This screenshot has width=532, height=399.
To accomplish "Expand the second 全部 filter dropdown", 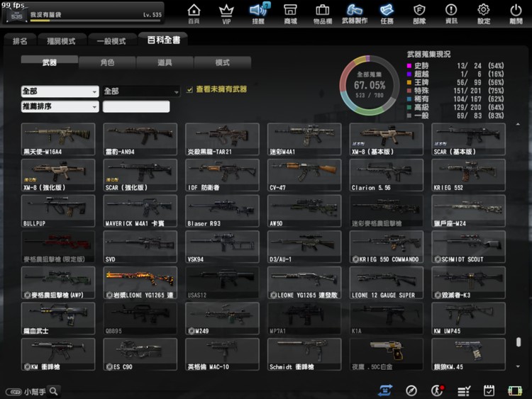I will (141, 91).
